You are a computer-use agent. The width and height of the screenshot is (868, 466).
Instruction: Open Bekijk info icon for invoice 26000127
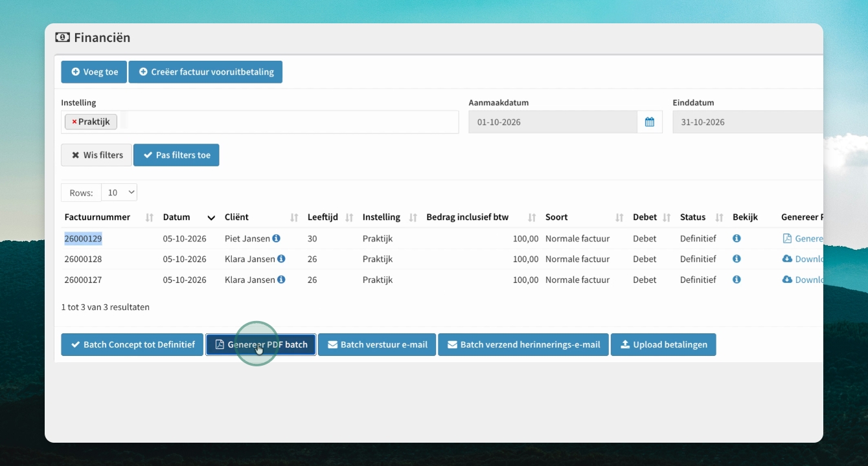(737, 280)
